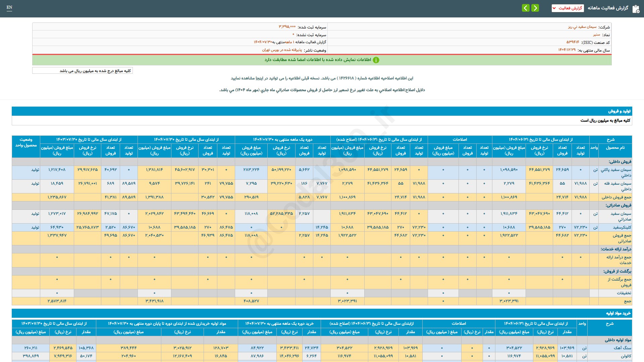Click the خرید مواد اولیه section header

(618, 313)
